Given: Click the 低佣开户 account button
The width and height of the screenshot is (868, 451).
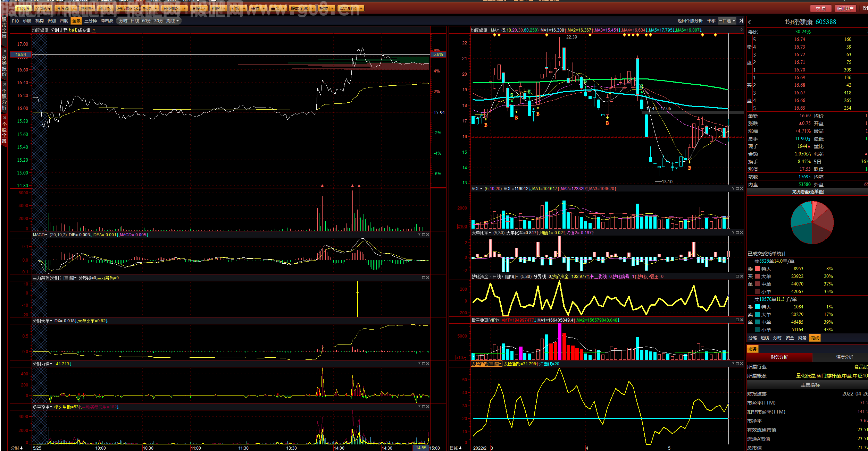Looking at the screenshot, I should pos(845,8).
